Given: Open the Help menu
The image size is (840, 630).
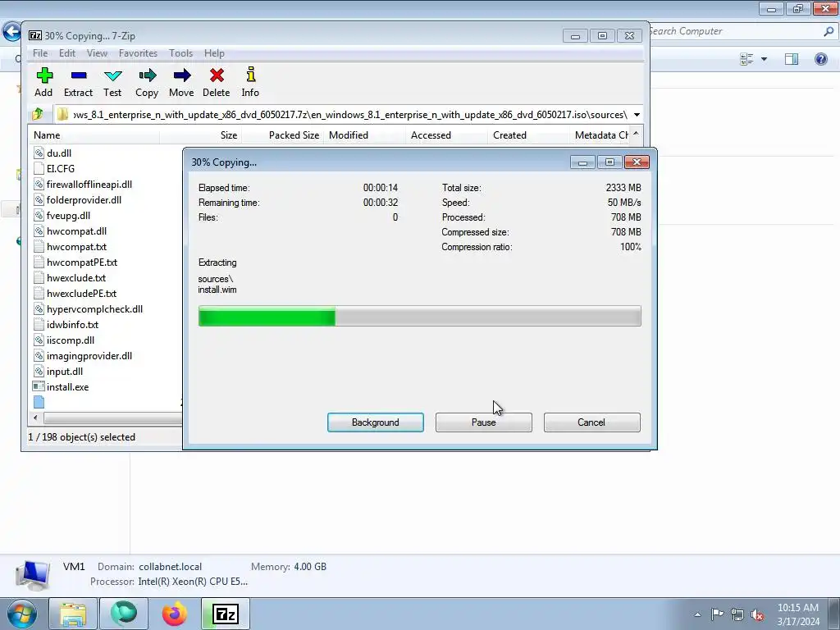Looking at the screenshot, I should (214, 53).
